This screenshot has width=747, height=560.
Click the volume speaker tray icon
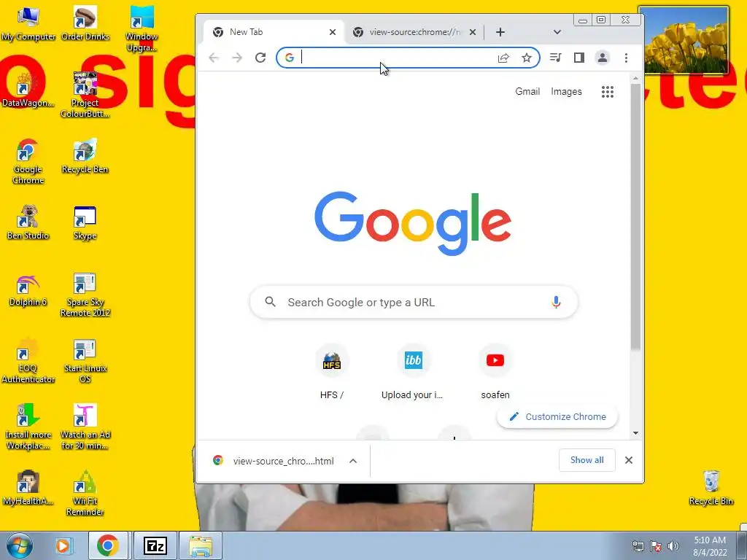pos(673,546)
